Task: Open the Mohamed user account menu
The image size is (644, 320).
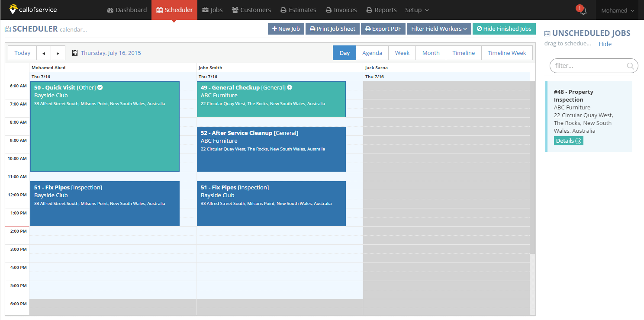Action: pyautogui.click(x=618, y=10)
